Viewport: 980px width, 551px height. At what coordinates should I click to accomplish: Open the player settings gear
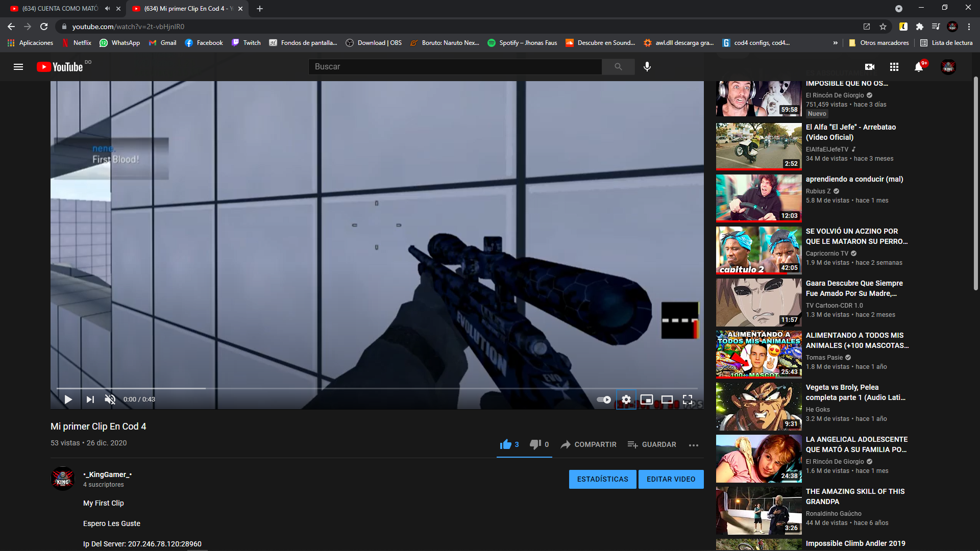[x=626, y=399]
